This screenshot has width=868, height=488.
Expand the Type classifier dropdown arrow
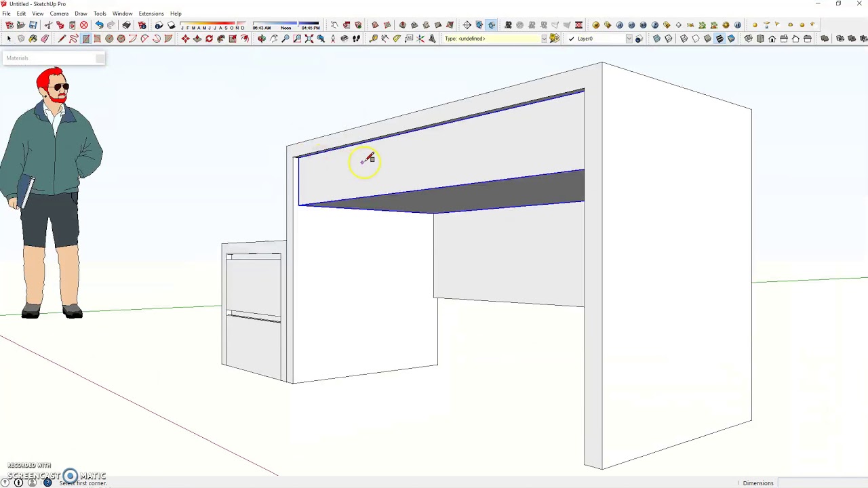pos(544,39)
